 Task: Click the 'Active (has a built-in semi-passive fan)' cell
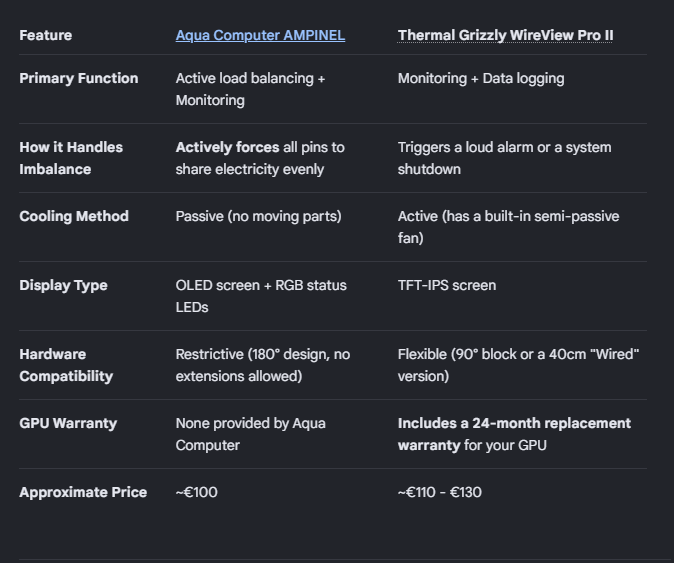click(508, 227)
